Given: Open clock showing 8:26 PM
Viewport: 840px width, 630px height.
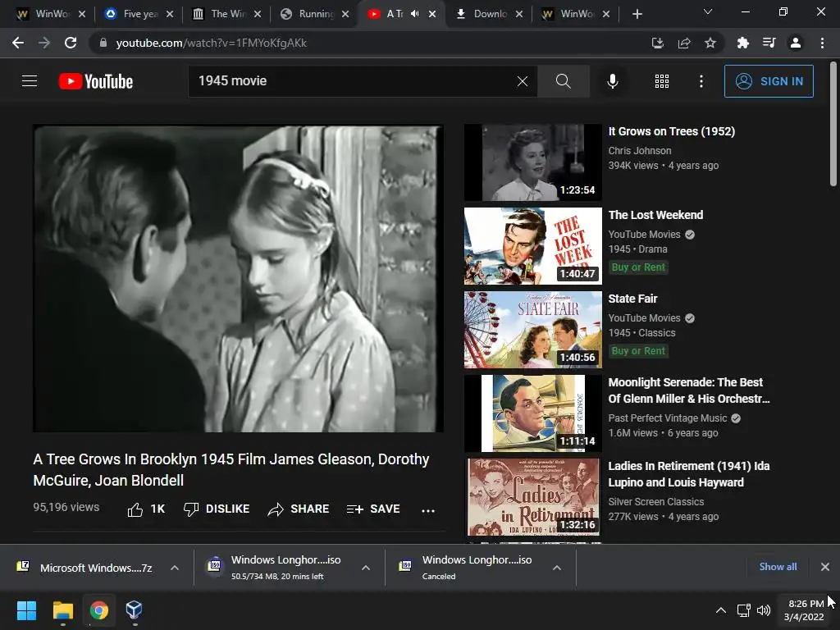Looking at the screenshot, I should 804,610.
